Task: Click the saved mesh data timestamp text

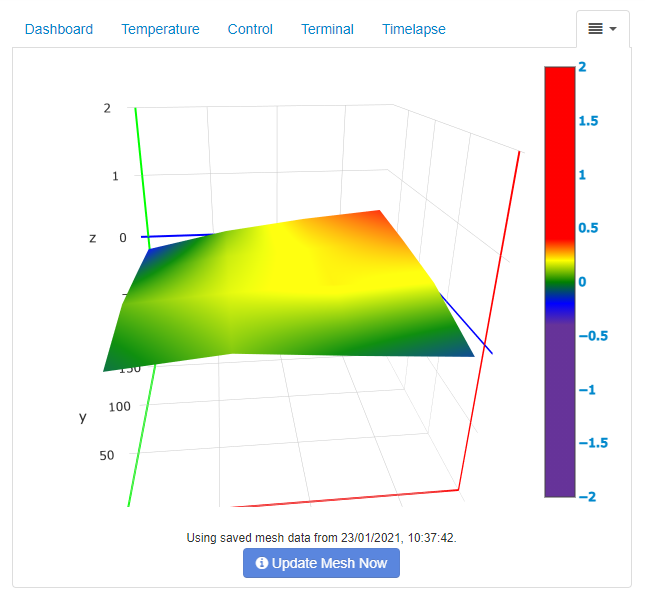Action: [x=321, y=538]
